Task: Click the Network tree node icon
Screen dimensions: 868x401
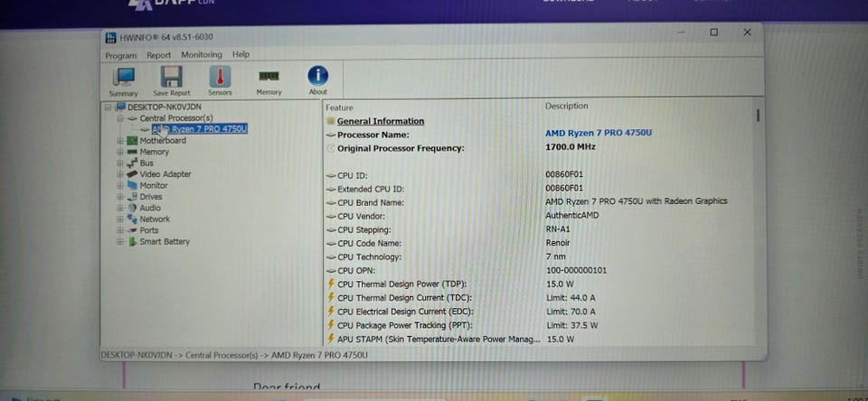Action: point(132,219)
